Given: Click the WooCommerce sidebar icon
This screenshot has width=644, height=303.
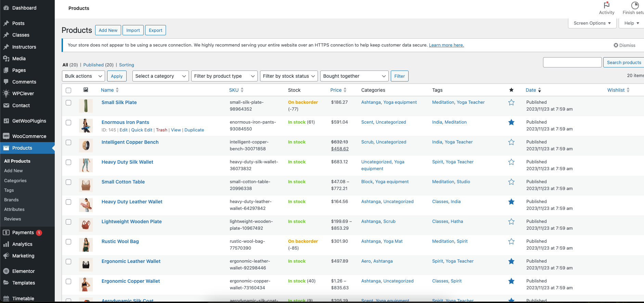Looking at the screenshot, I should [6, 136].
